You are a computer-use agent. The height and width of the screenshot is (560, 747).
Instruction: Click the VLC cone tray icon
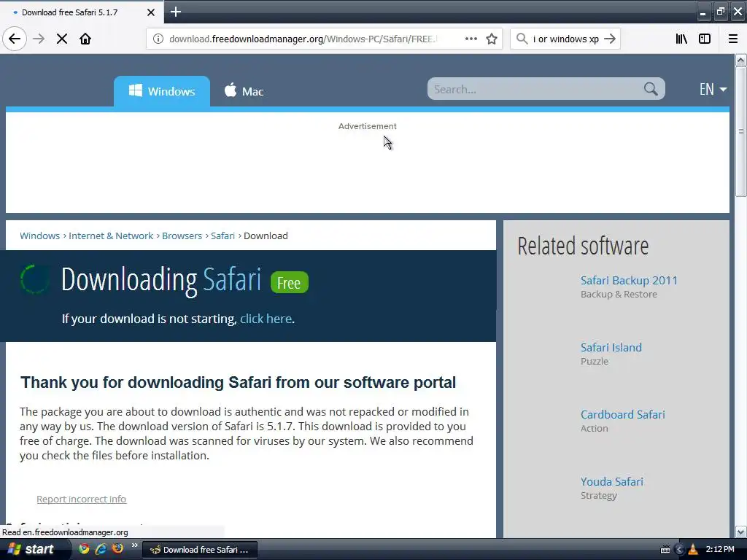pos(693,550)
